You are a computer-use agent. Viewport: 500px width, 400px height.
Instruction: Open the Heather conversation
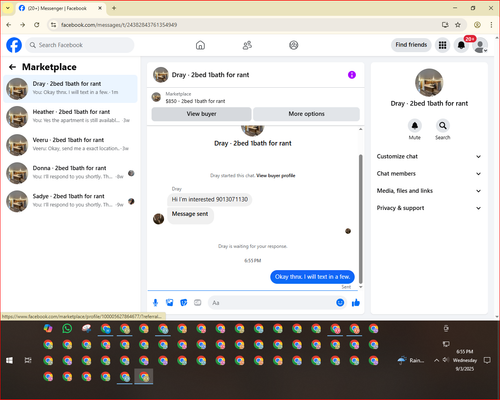click(70, 117)
